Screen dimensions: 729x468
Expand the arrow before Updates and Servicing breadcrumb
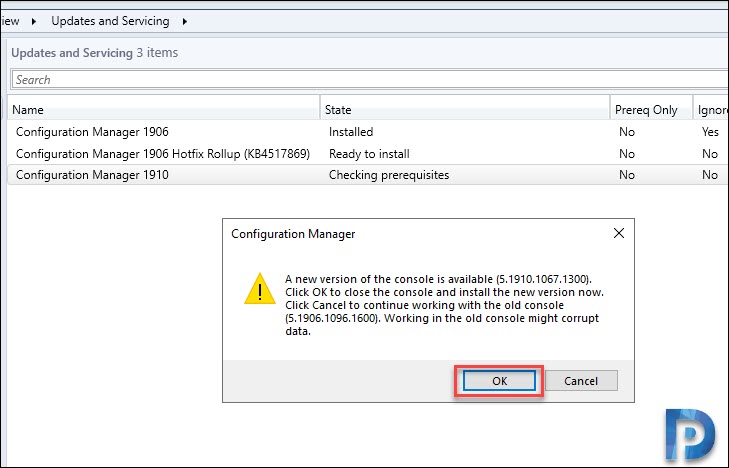[x=34, y=21]
